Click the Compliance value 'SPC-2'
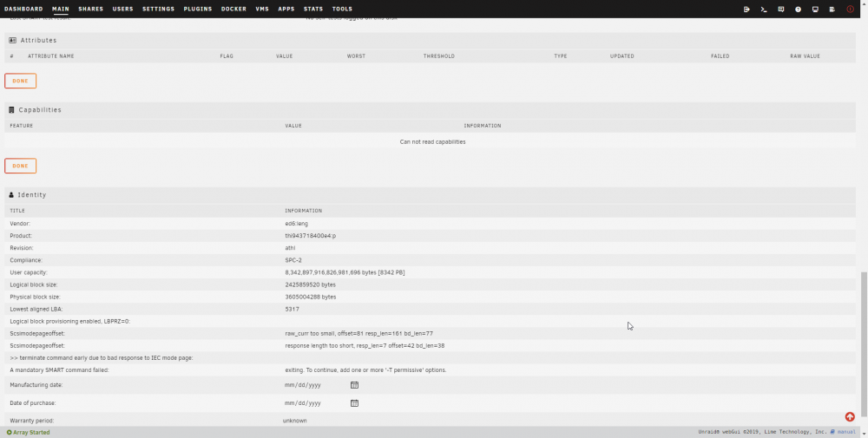This screenshot has width=868, height=438. [x=293, y=260]
